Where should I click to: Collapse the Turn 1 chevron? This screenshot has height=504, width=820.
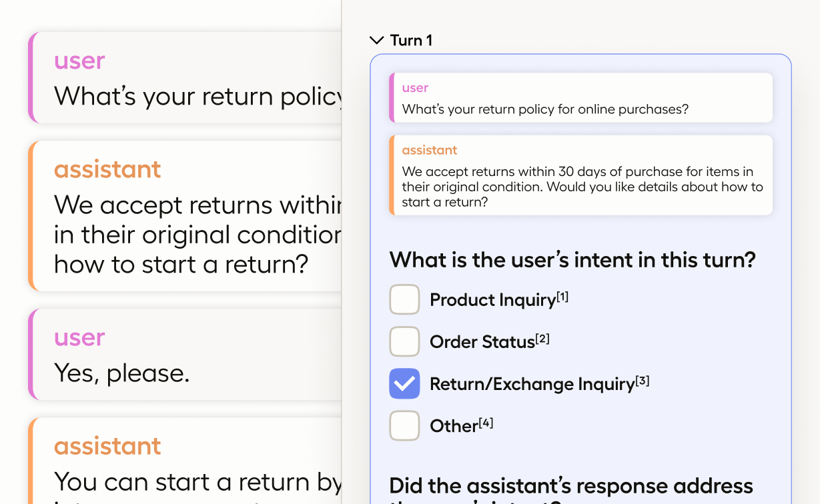[x=377, y=41]
